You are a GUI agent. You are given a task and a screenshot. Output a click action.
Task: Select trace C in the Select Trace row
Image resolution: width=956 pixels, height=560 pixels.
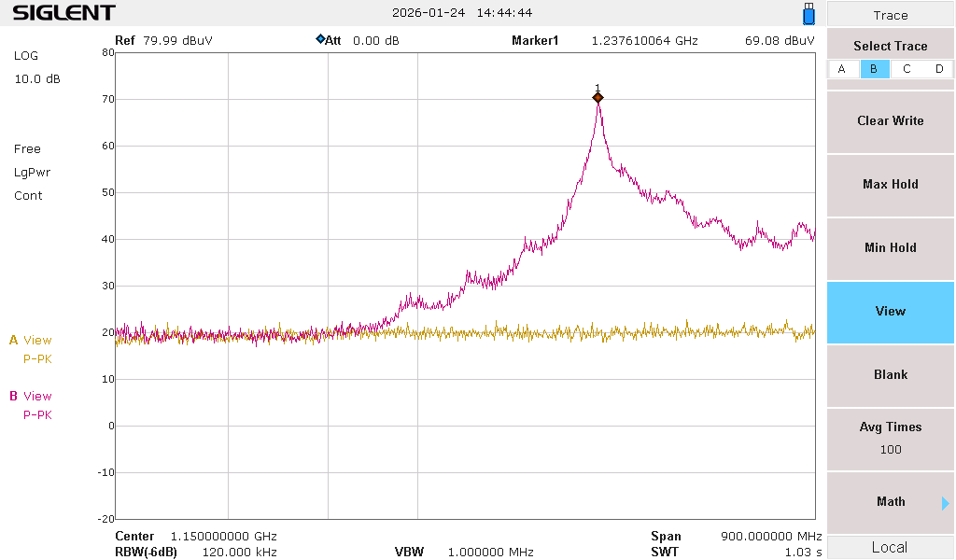pyautogui.click(x=907, y=68)
